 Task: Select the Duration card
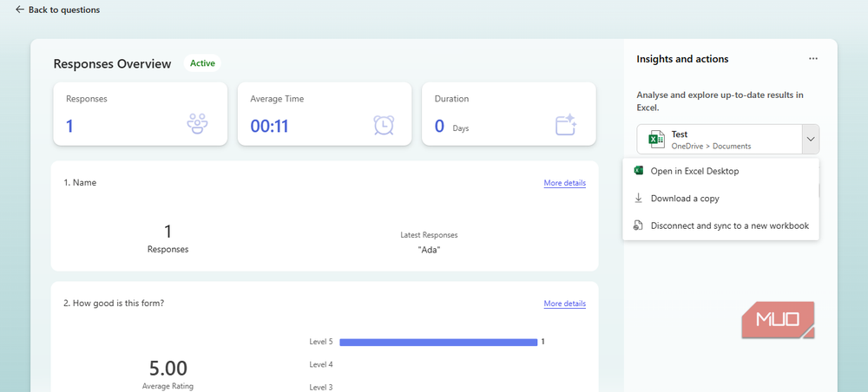click(x=509, y=114)
